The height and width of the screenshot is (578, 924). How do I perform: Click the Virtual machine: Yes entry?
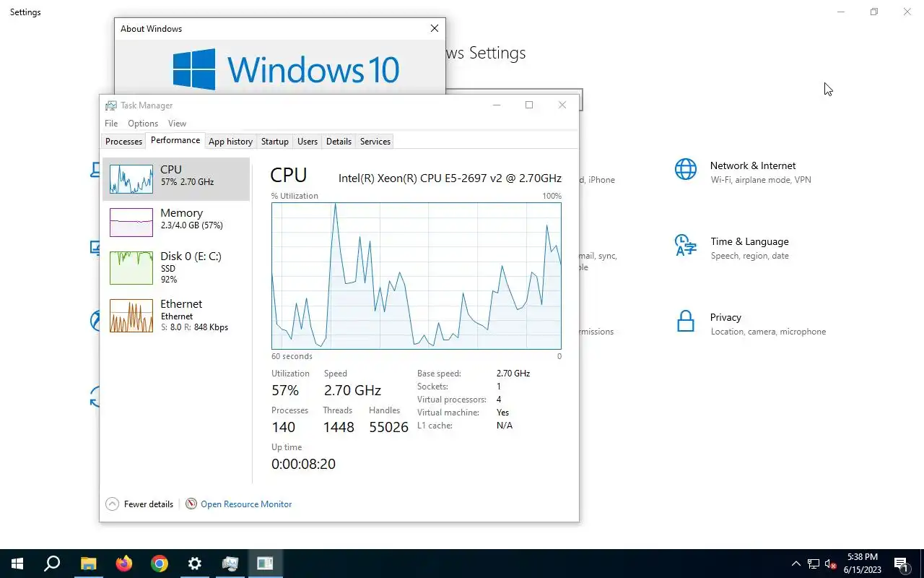pyautogui.click(x=463, y=413)
